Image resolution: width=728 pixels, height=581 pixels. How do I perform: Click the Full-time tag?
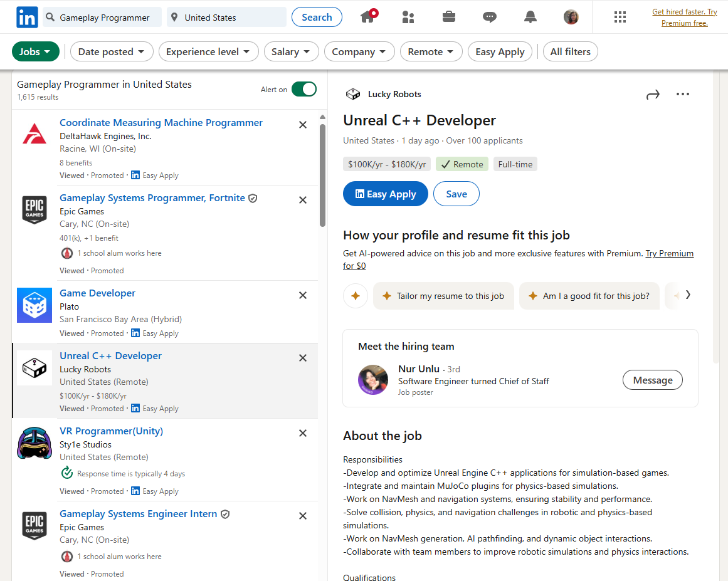click(x=515, y=164)
